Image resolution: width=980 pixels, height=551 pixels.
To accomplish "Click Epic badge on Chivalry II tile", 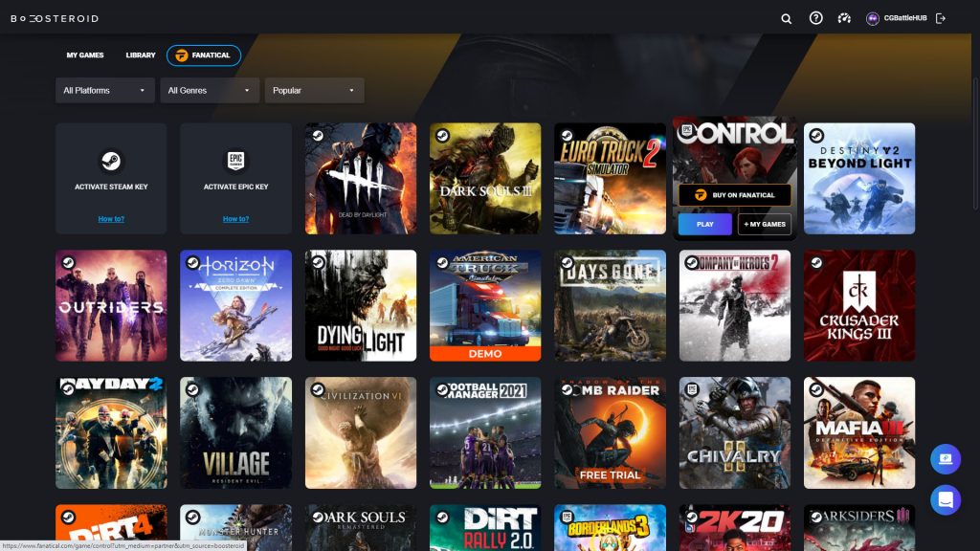I will [x=692, y=389].
